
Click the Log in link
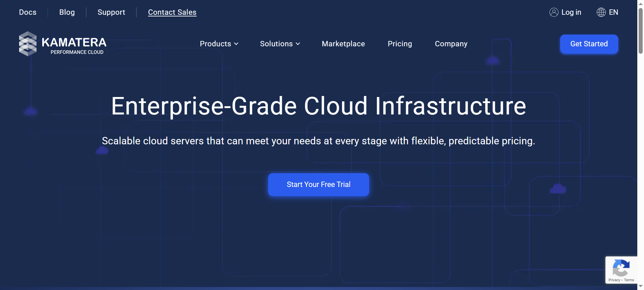point(571,12)
